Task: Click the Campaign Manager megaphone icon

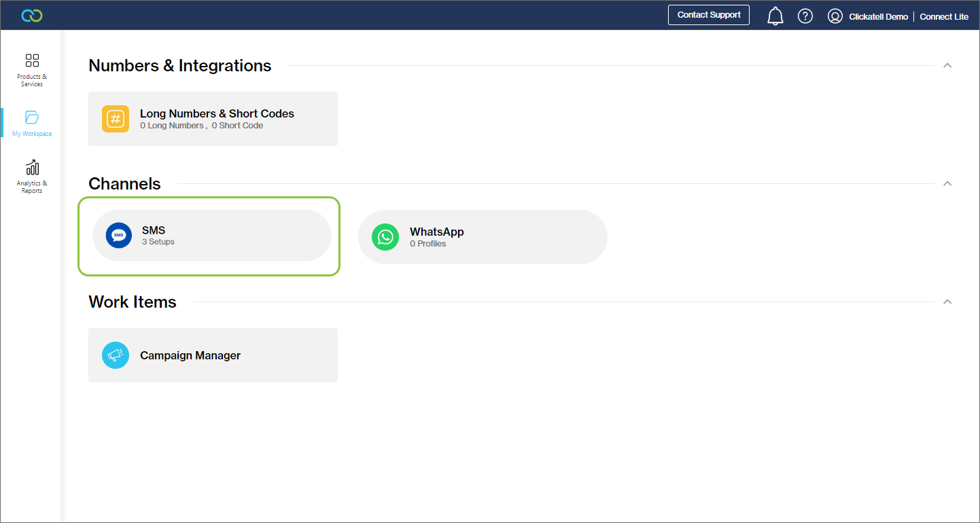Action: (x=116, y=355)
